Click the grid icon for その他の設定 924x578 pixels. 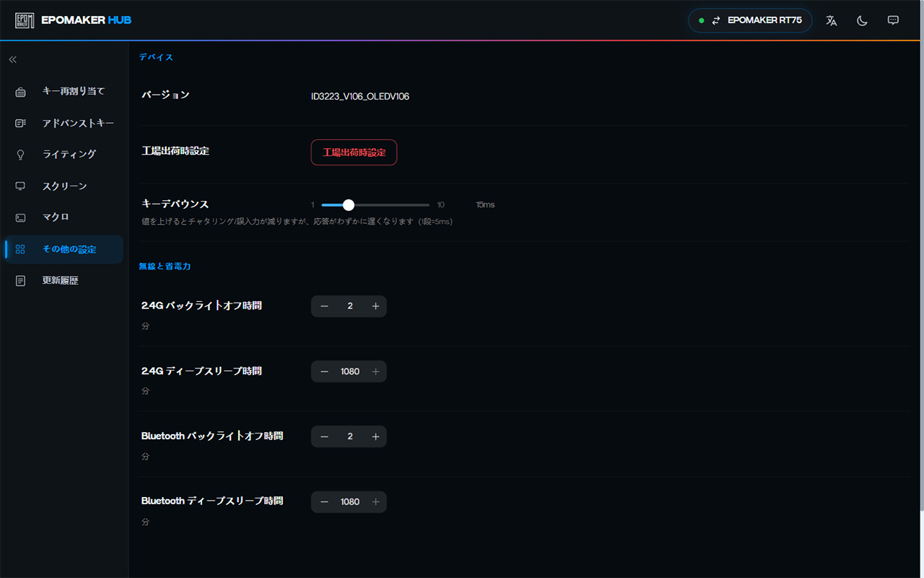20,249
